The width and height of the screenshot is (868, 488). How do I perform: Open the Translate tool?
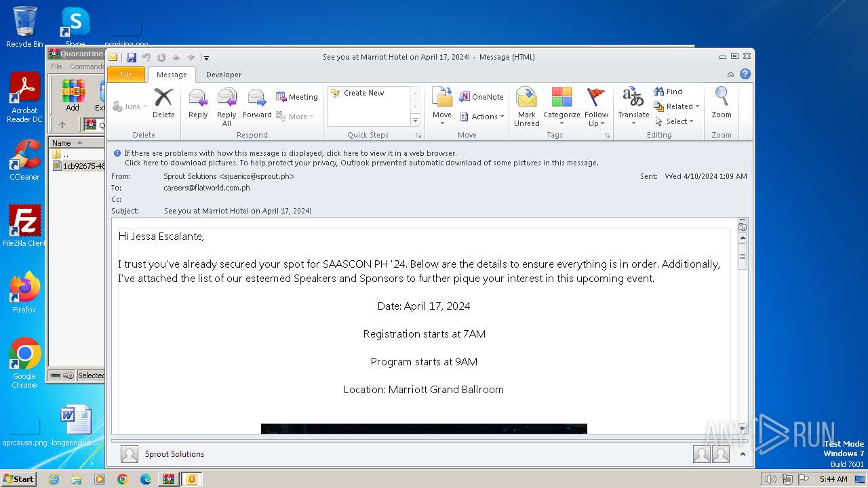(633, 107)
